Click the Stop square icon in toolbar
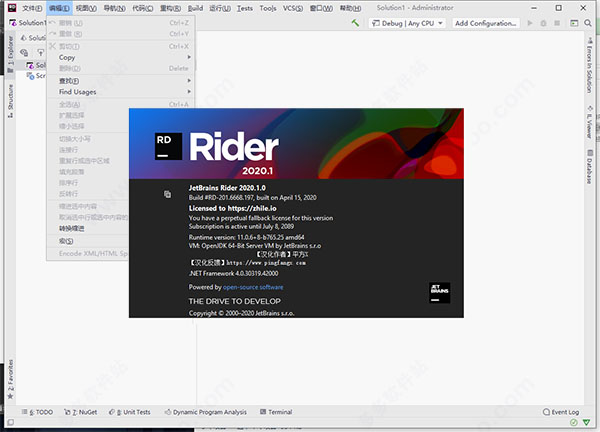600x432 pixels. tap(557, 23)
